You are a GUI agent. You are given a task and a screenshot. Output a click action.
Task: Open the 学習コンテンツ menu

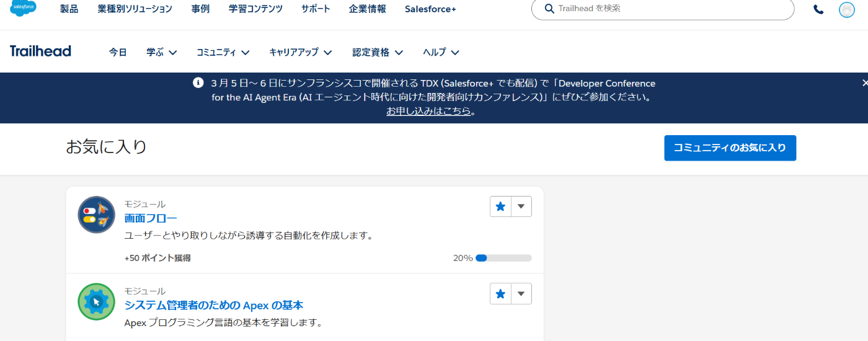255,9
